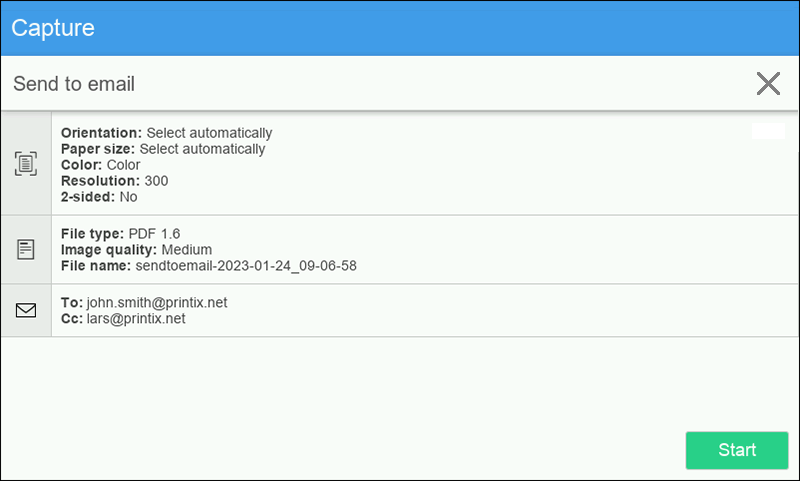
Task: Select the envelope email recipients icon
Action: [x=26, y=310]
